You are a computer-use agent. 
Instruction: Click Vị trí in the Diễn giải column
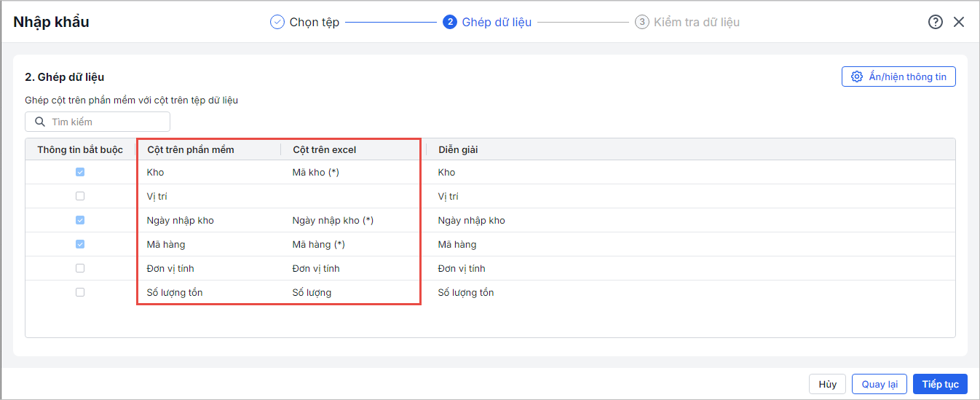pyautogui.click(x=448, y=196)
